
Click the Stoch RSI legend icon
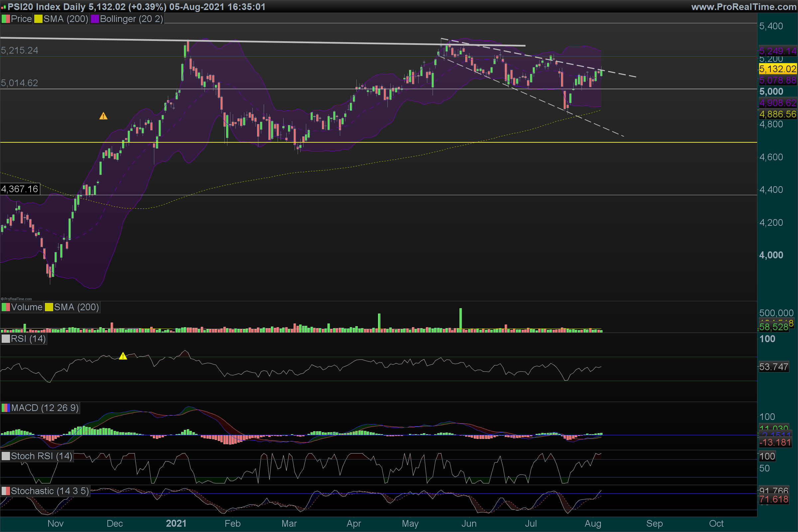tap(6, 456)
